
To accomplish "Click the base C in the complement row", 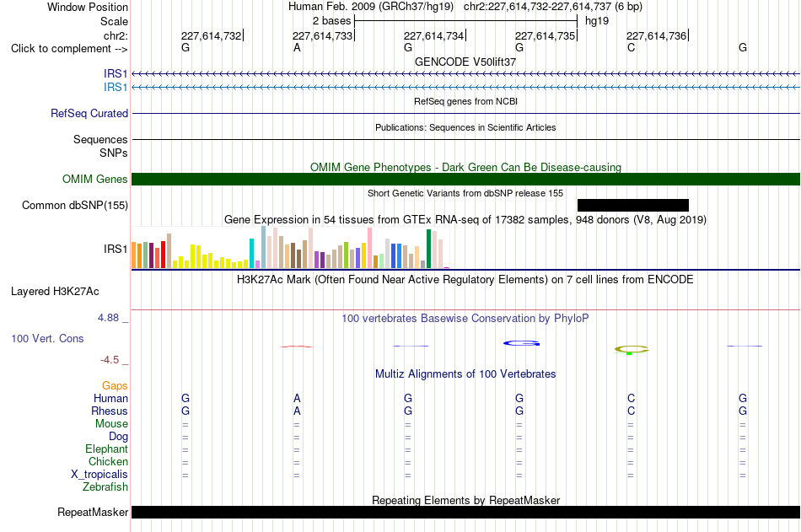I will pyautogui.click(x=632, y=48).
